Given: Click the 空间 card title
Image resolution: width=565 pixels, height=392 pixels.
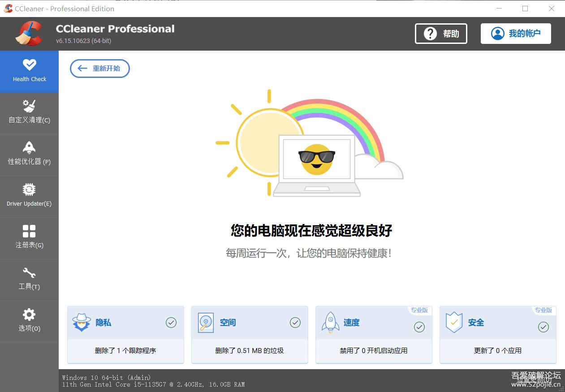Looking at the screenshot, I should click(228, 323).
